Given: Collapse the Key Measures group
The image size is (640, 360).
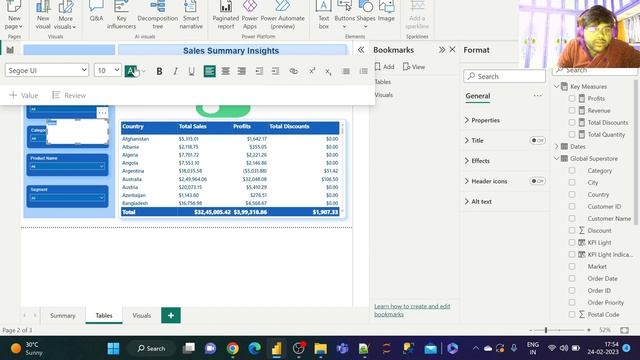Looking at the screenshot, I should tap(557, 87).
